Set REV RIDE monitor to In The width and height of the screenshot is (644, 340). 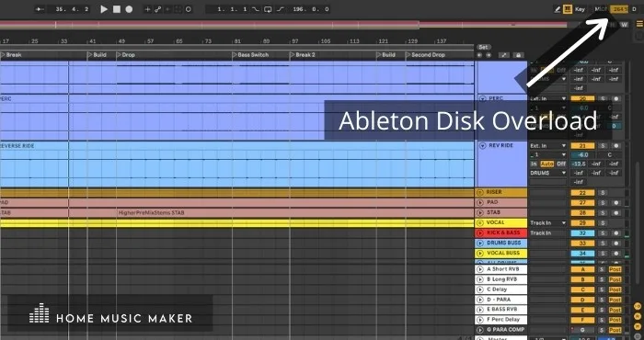tap(534, 164)
